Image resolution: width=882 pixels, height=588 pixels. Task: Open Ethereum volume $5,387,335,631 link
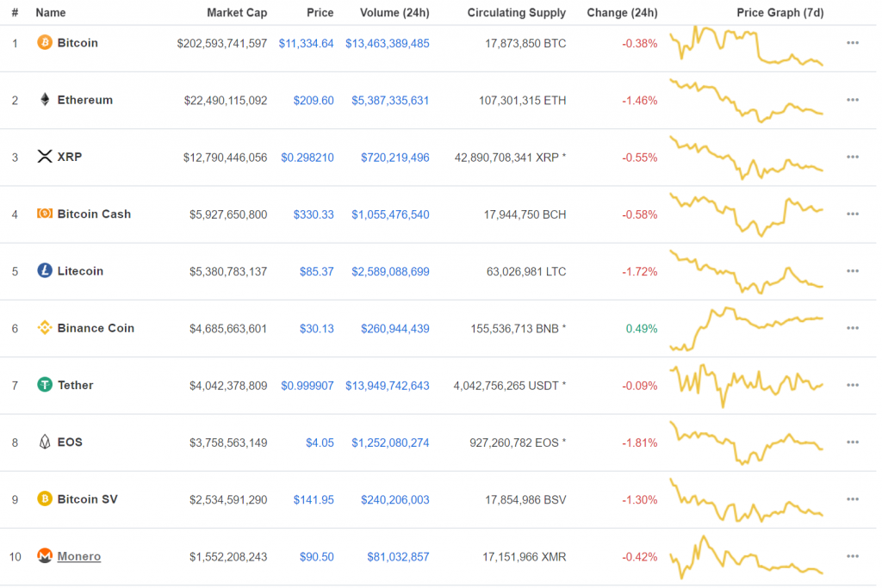click(x=390, y=100)
